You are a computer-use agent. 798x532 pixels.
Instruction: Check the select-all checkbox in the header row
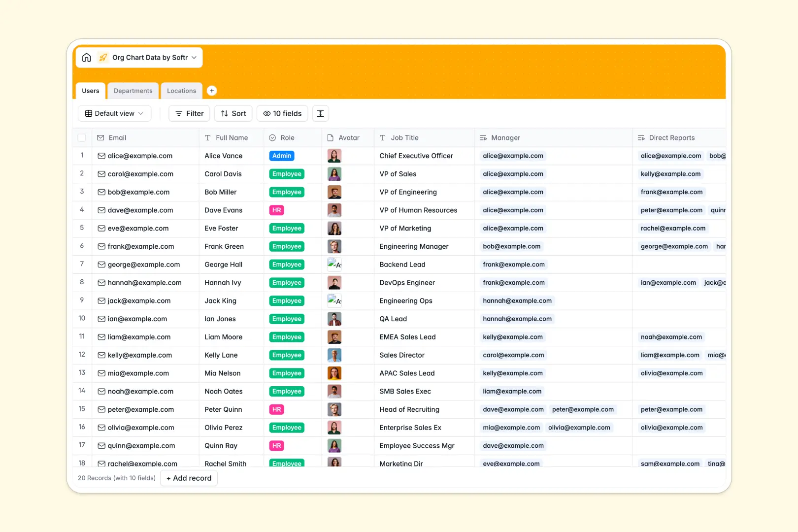[82, 137]
